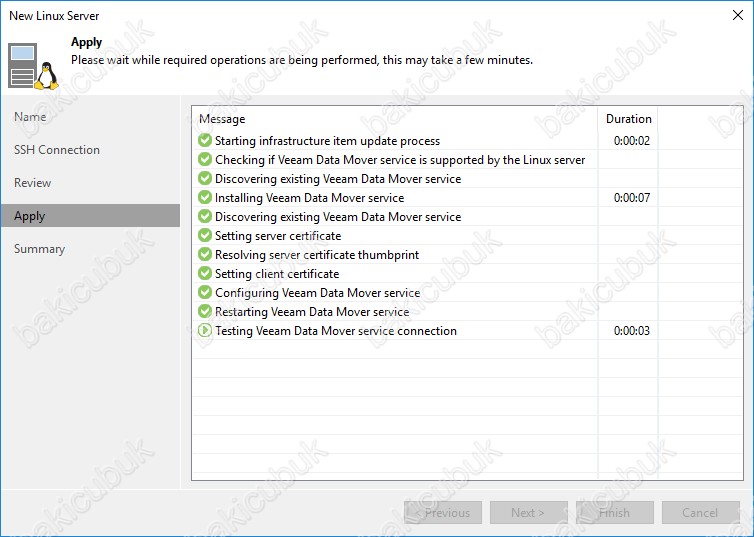Screen dimensions: 754x537
Task: Select row 'Installing Veeam Data Mover service'
Action: pyautogui.click(x=467, y=197)
